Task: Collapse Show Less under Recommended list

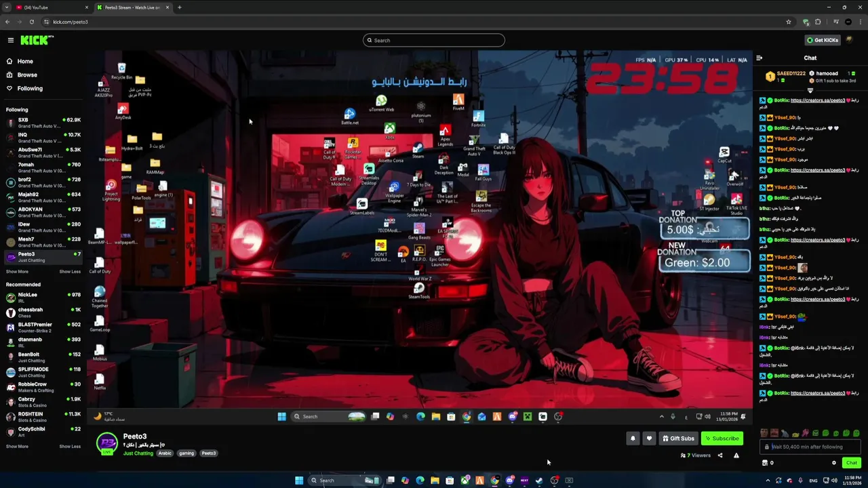Action: tap(70, 447)
